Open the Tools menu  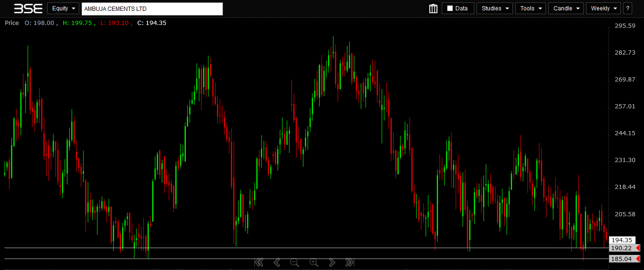(530, 8)
